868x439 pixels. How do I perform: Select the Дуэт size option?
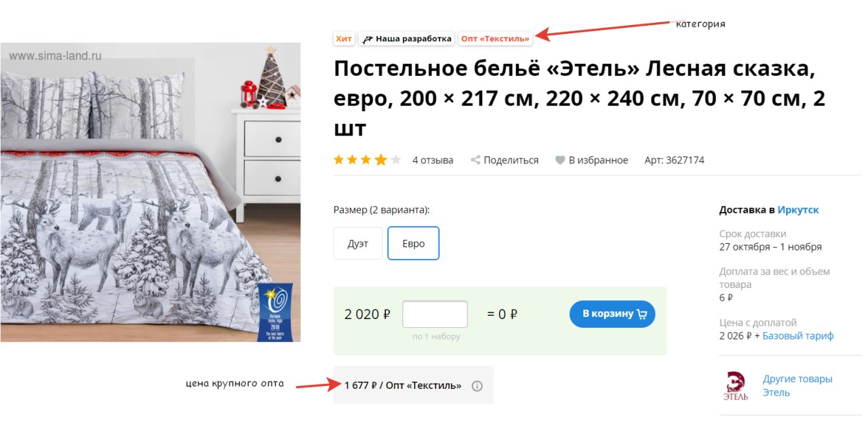pos(358,243)
